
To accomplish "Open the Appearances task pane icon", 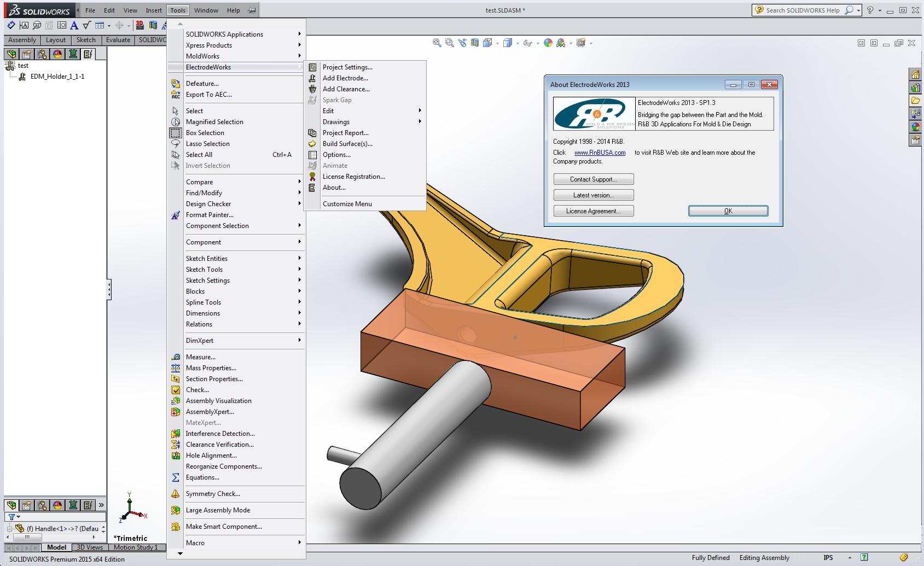I will pyautogui.click(x=915, y=127).
